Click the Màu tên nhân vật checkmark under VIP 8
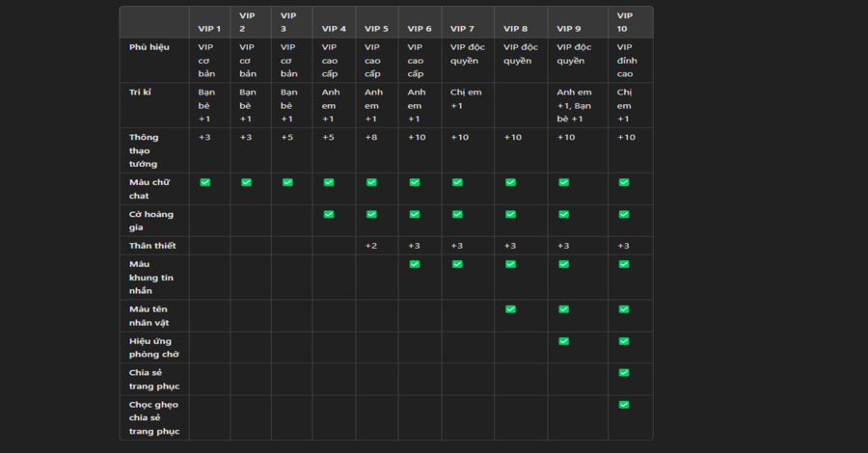The height and width of the screenshot is (453, 868). 510,308
